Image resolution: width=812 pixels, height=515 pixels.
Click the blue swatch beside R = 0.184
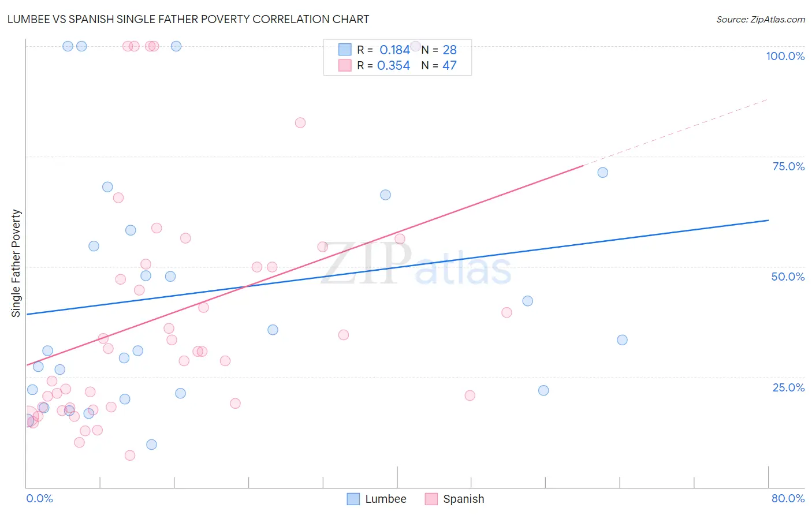click(345, 50)
